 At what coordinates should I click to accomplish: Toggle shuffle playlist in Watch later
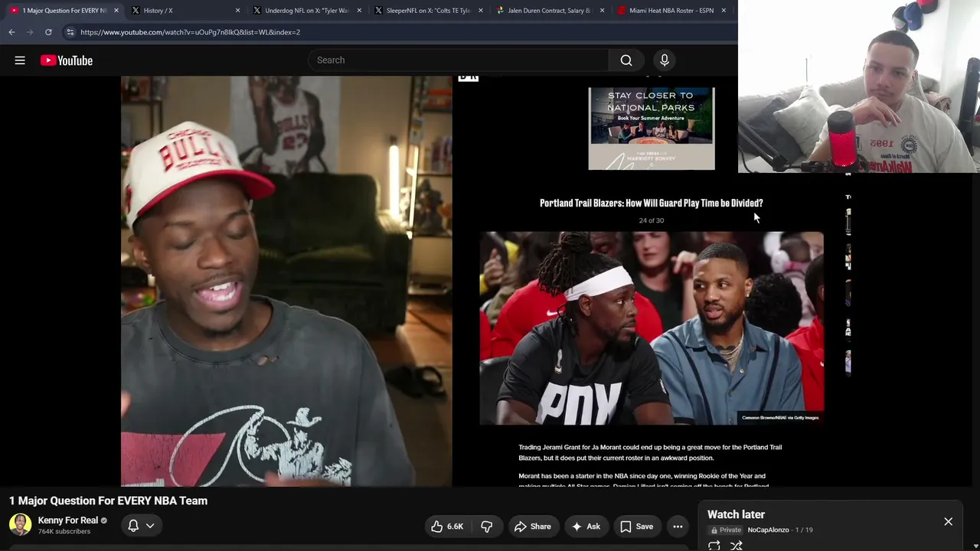click(737, 546)
